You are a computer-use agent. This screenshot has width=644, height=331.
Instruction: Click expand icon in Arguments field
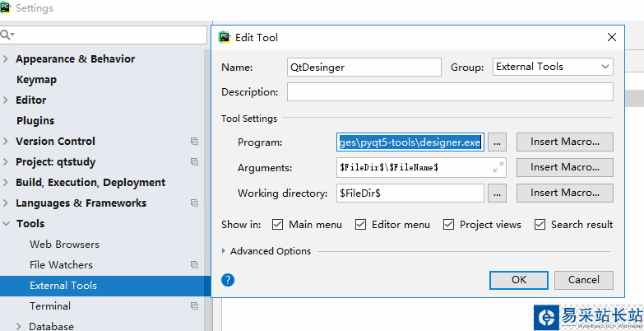point(498,168)
